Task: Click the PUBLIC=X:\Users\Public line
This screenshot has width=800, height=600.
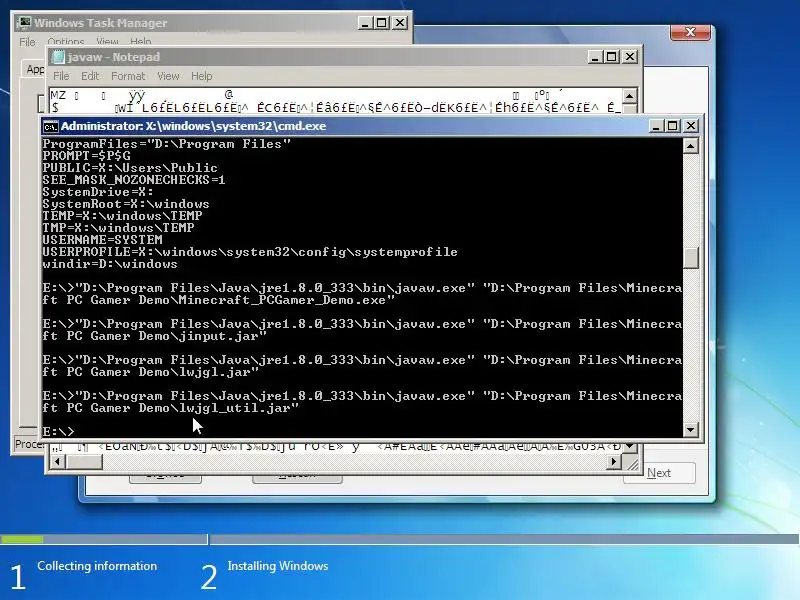Action: pos(130,168)
